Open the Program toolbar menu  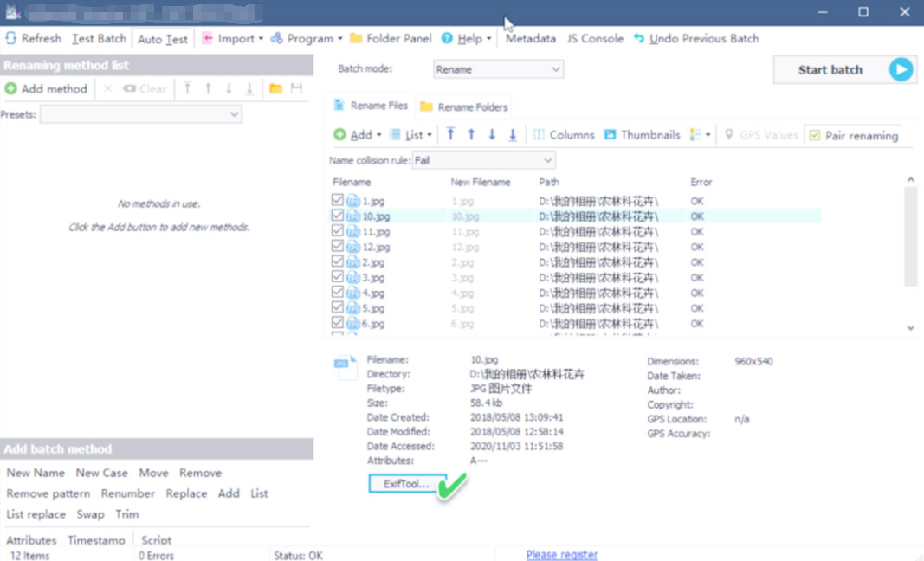pos(306,38)
